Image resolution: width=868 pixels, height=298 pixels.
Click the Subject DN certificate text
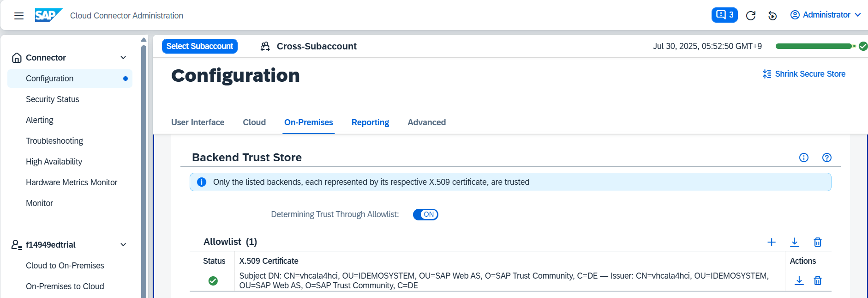click(x=504, y=280)
